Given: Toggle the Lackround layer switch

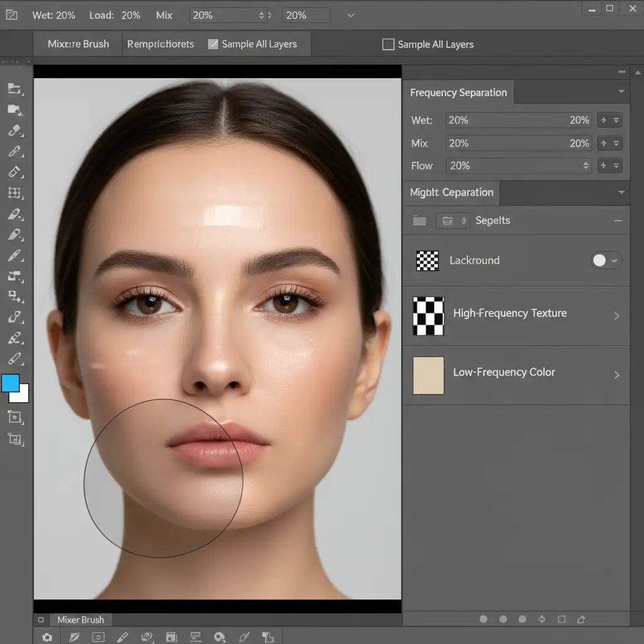Looking at the screenshot, I should (606, 260).
